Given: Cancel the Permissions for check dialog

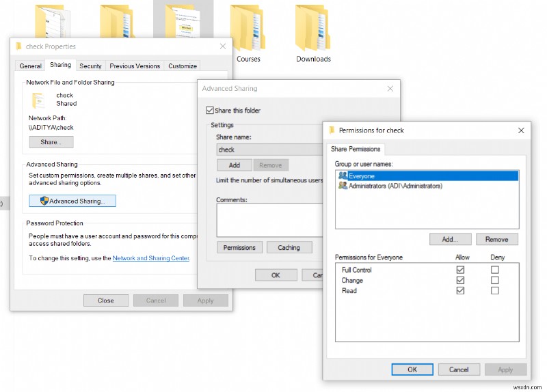Looking at the screenshot, I should click(459, 369).
